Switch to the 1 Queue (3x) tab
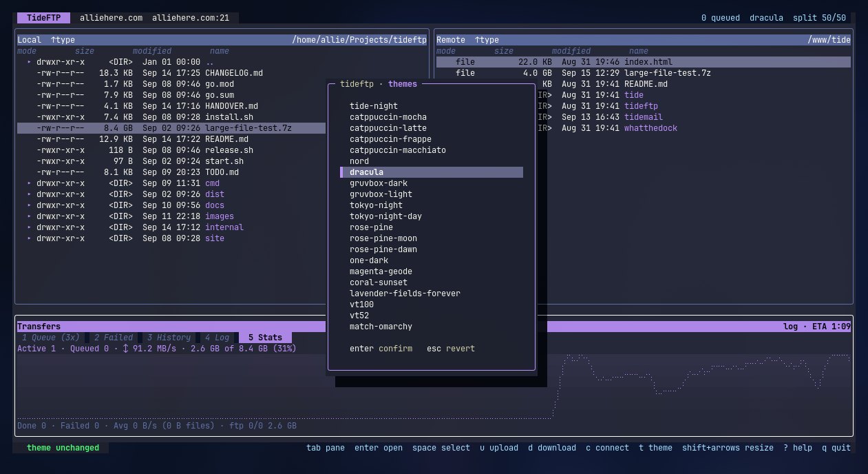The height and width of the screenshot is (474, 868). tap(51, 338)
